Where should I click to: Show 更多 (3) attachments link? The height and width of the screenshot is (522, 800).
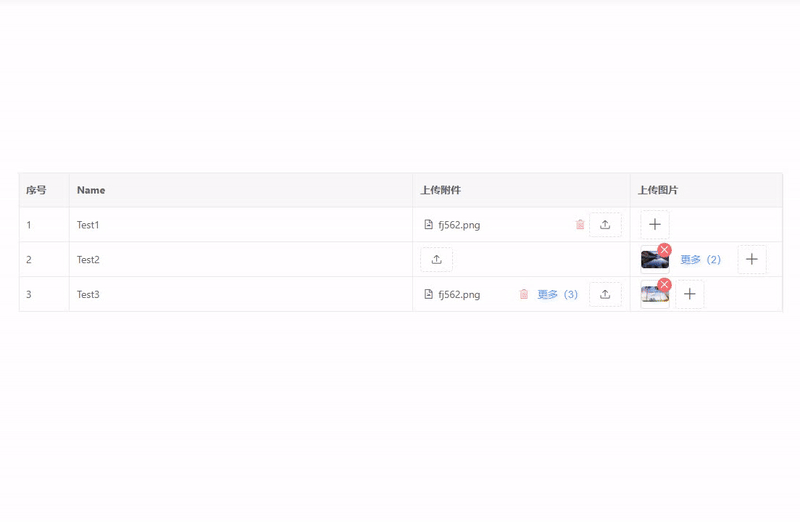click(558, 294)
